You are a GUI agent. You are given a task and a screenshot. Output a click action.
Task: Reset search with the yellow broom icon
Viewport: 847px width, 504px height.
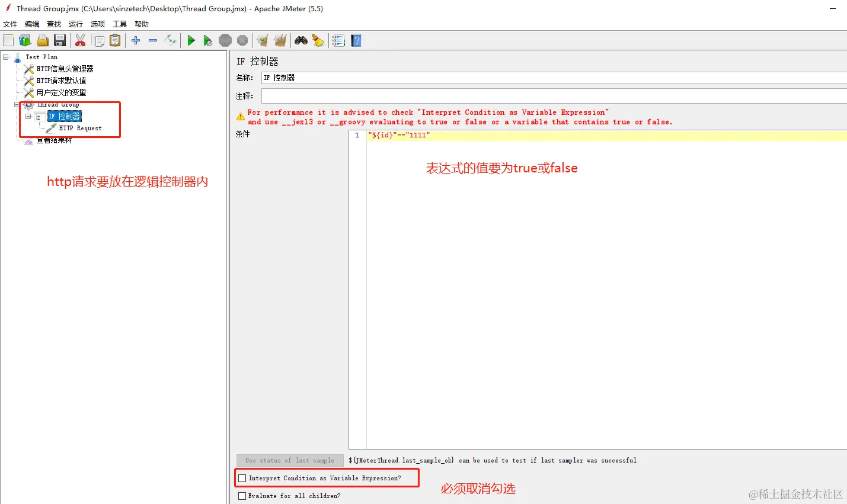pos(318,40)
